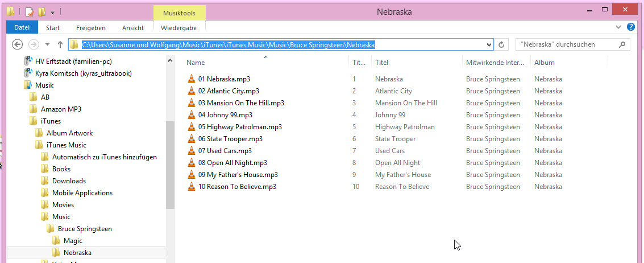The width and height of the screenshot is (644, 263).
Task: Select the iTunes Music folder
Action: (66, 145)
